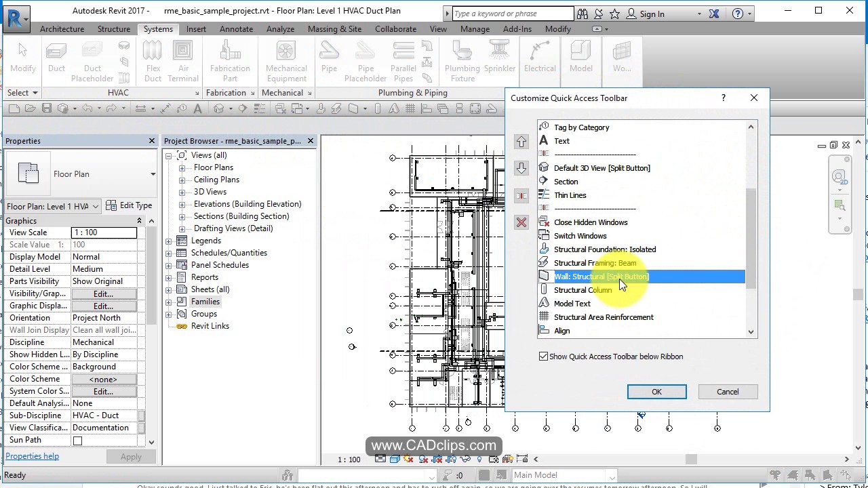The width and height of the screenshot is (868, 488).
Task: Click the Add Separator icon in Customize dialog
Action: (x=521, y=195)
